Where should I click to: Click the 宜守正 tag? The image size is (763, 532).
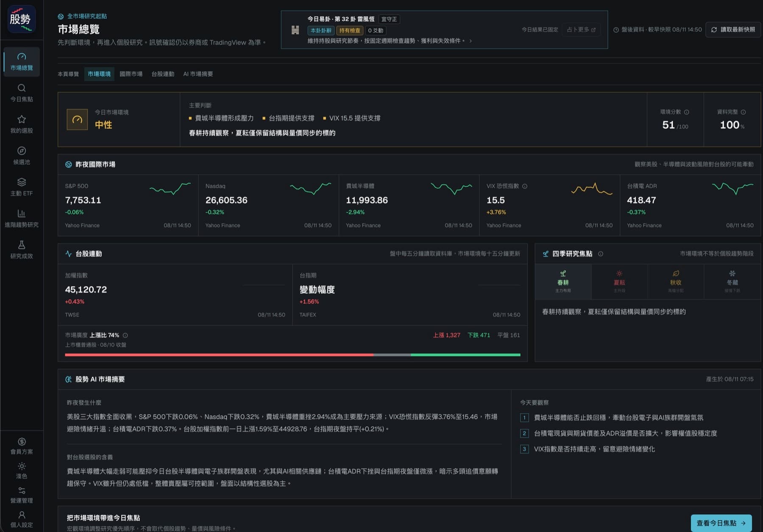pyautogui.click(x=389, y=19)
